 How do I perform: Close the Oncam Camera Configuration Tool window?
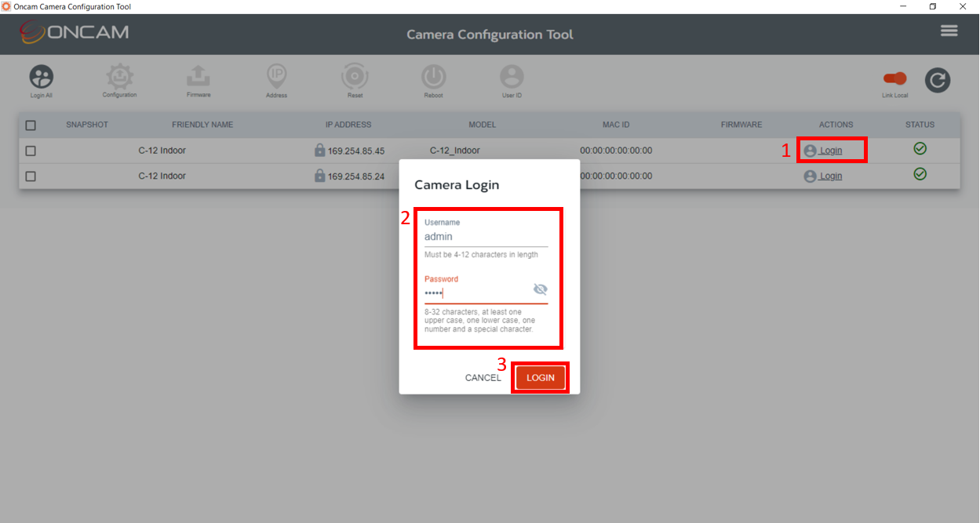(x=963, y=6)
